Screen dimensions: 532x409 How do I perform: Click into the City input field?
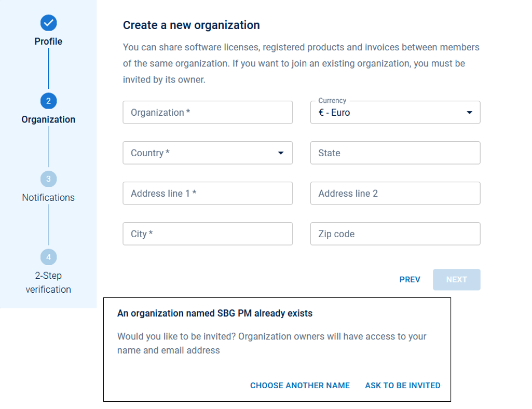click(208, 234)
